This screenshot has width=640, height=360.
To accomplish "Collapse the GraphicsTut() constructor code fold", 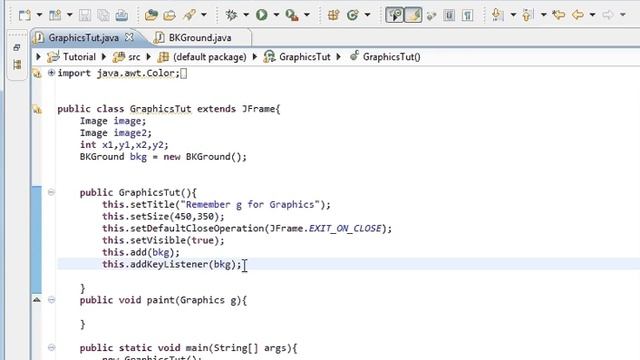I will tap(51, 192).
